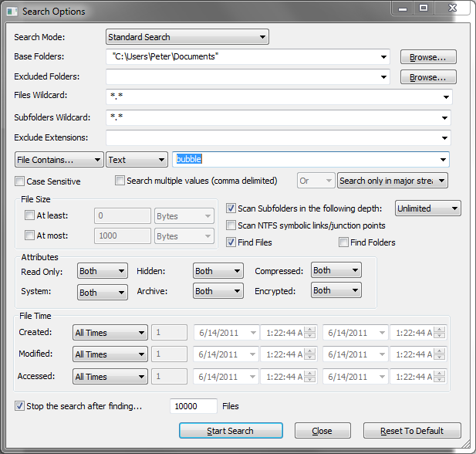This screenshot has height=454, width=476.
Task: Enable Search multiple values checkbox
Action: click(x=120, y=181)
